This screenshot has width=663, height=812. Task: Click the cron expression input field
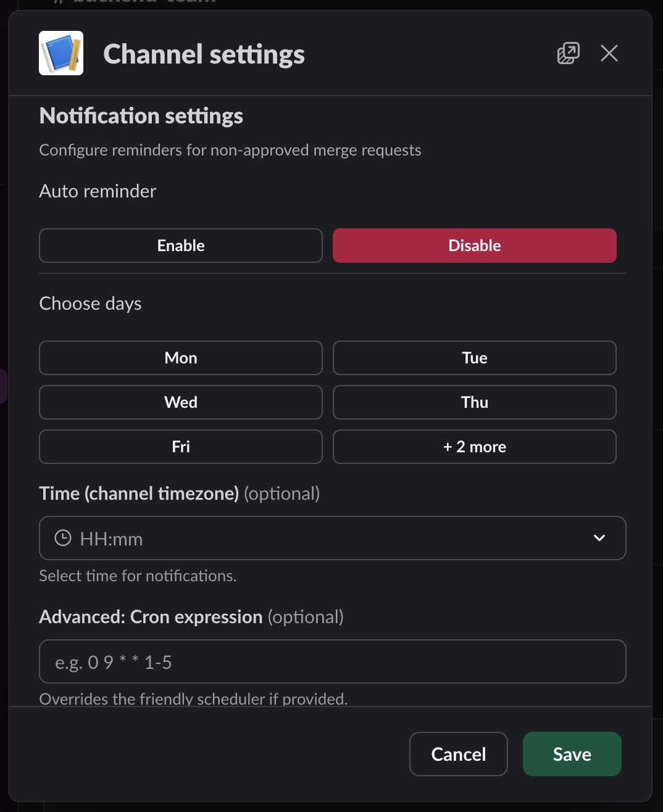[x=332, y=661]
